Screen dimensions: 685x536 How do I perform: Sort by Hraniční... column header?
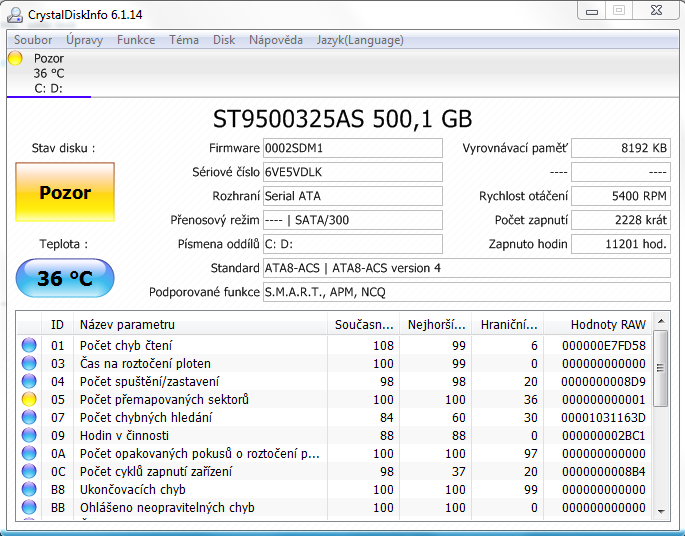(x=507, y=325)
